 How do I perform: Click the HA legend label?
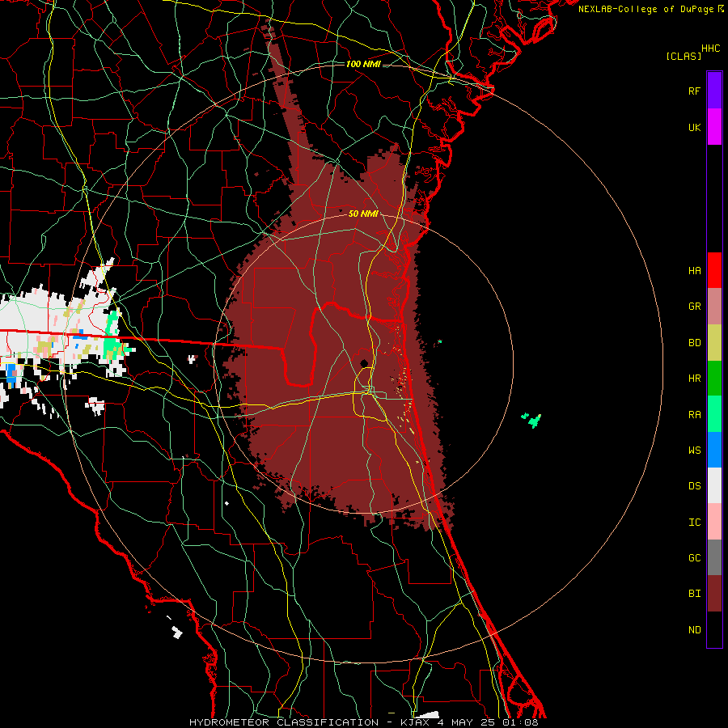(x=694, y=270)
